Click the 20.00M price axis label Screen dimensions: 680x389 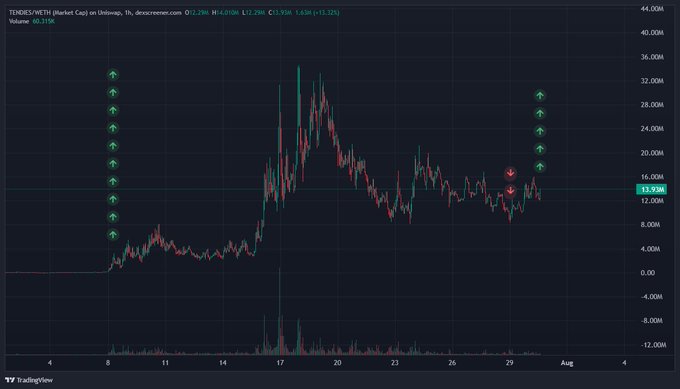(x=652, y=153)
